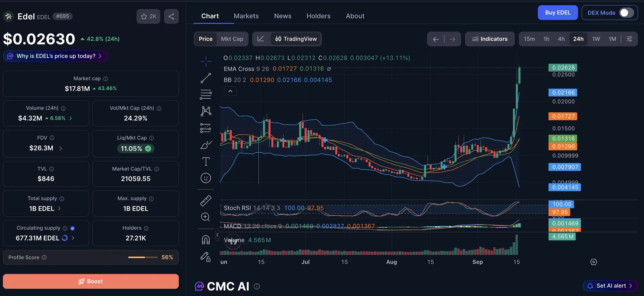Select the 24h interval tab
The image size is (644, 296).
coord(578,39)
